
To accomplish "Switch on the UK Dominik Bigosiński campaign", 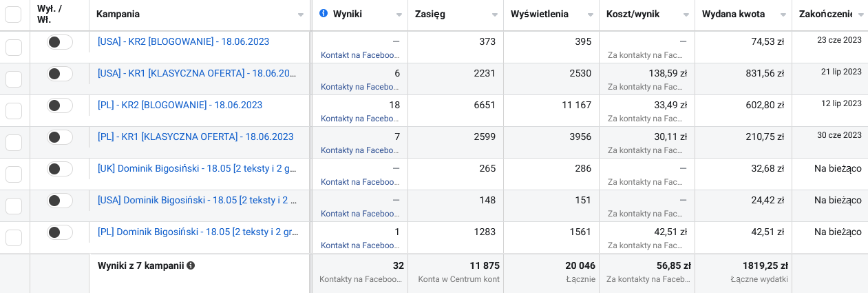I will 59,169.
